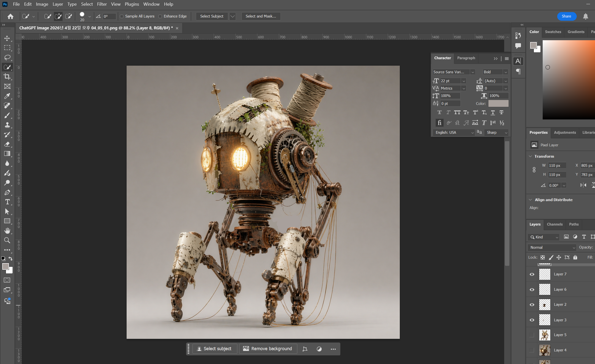Switch to the Channels tab
Image resolution: width=595 pixels, height=364 pixels.
(x=555, y=224)
